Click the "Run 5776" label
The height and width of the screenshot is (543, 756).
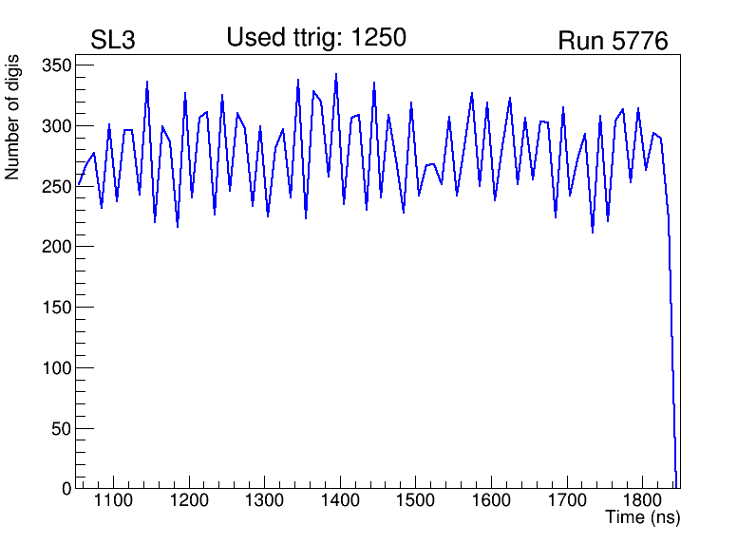tap(613, 42)
